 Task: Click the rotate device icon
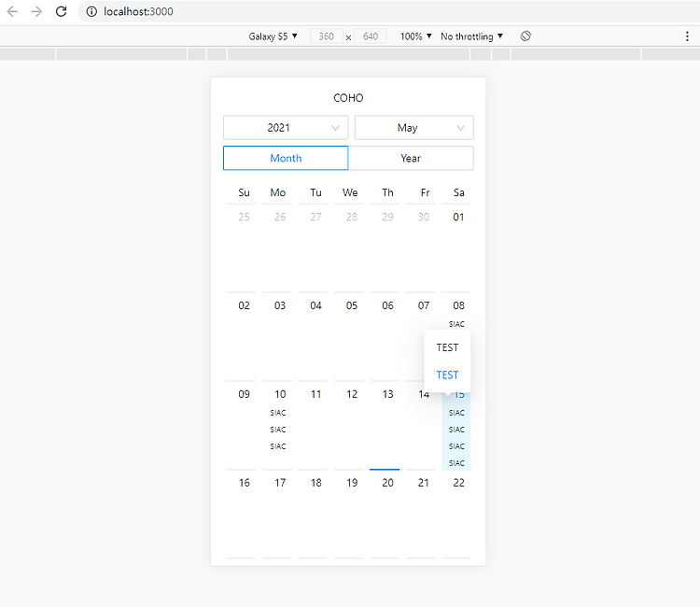(x=525, y=36)
